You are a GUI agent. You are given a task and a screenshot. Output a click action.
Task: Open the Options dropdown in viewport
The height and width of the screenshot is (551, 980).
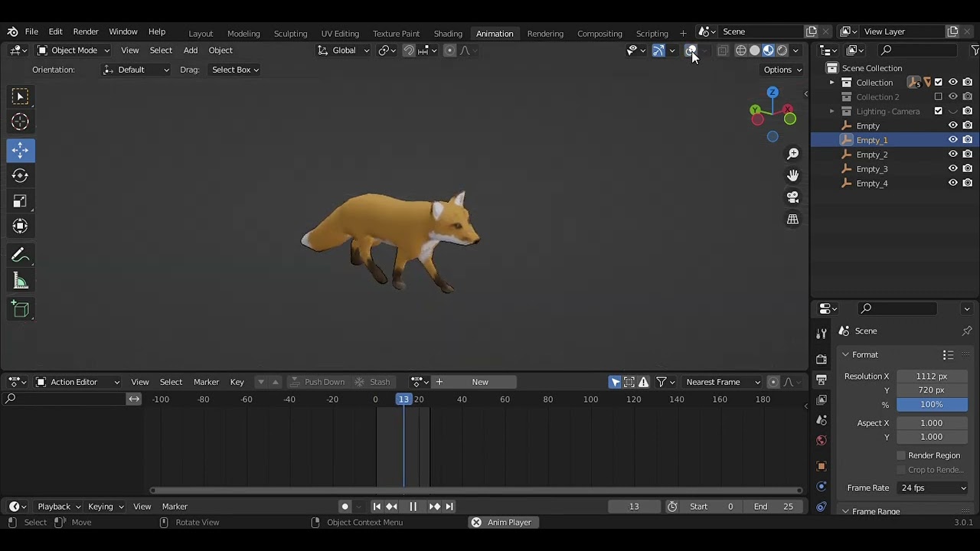782,70
